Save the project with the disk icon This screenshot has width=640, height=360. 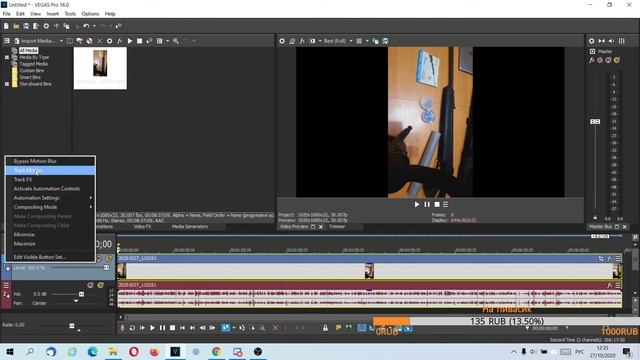(26, 26)
